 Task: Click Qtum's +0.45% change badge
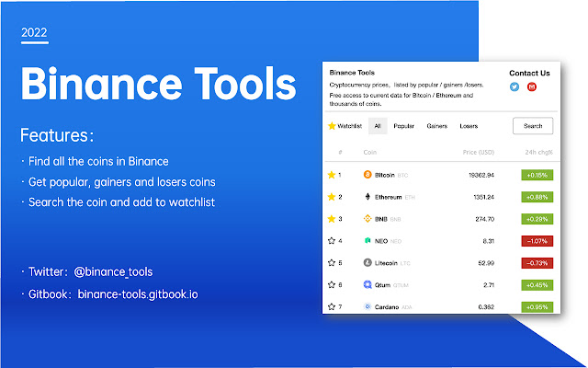(537, 285)
